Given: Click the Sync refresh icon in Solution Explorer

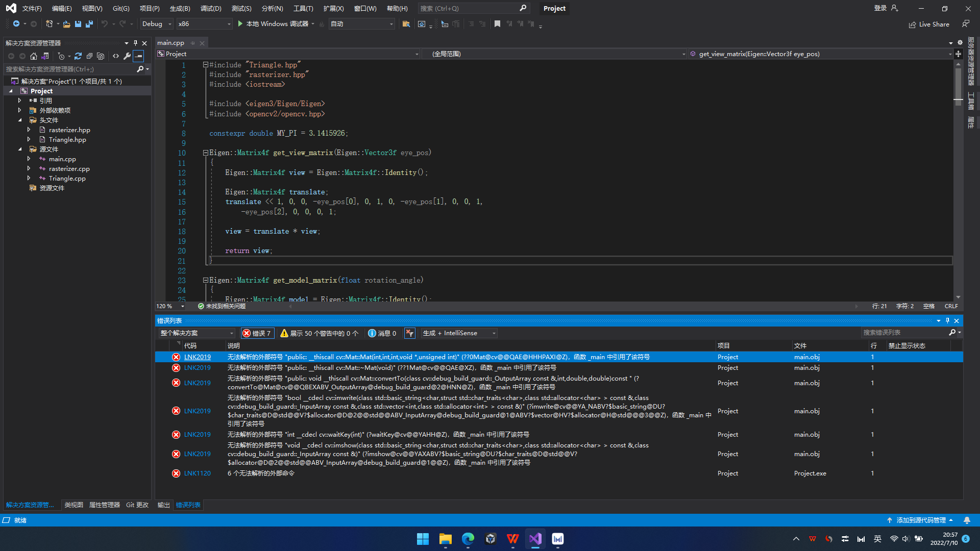Looking at the screenshot, I should [x=78, y=56].
